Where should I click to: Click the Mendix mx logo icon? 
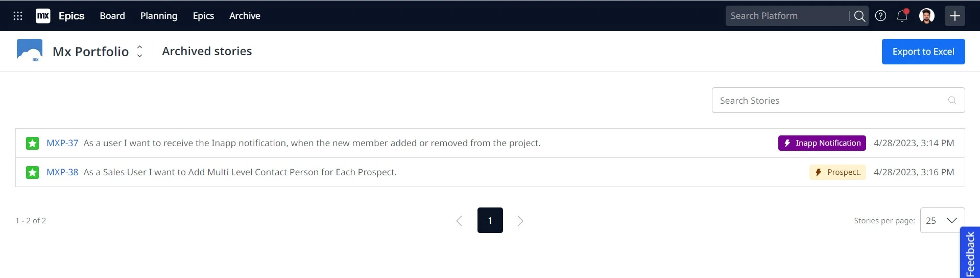point(43,16)
